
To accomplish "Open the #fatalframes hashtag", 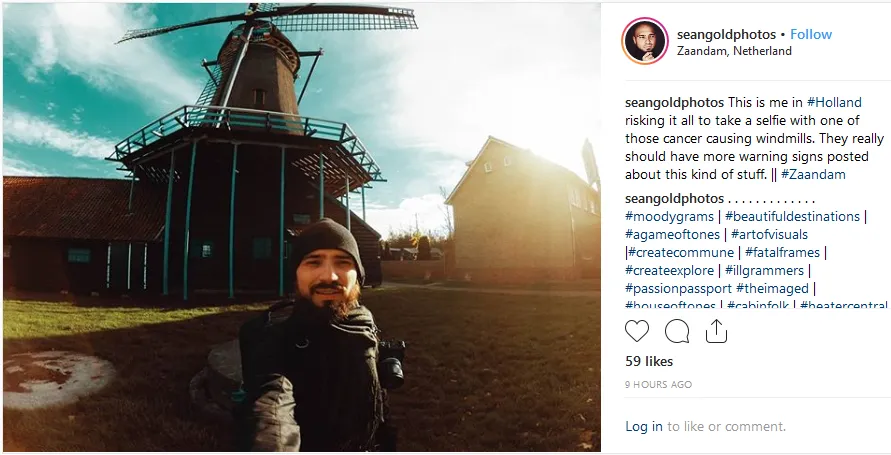I will pyautogui.click(x=782, y=253).
